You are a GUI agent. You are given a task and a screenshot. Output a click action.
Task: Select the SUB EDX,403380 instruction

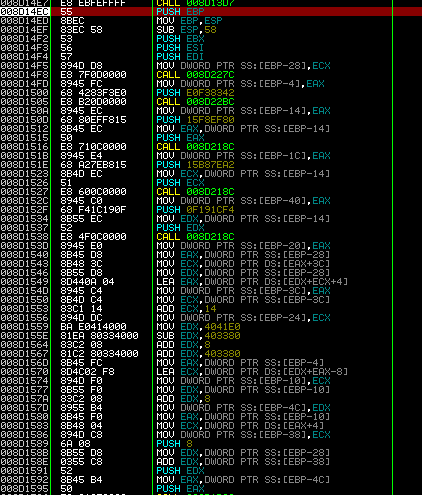(198, 336)
